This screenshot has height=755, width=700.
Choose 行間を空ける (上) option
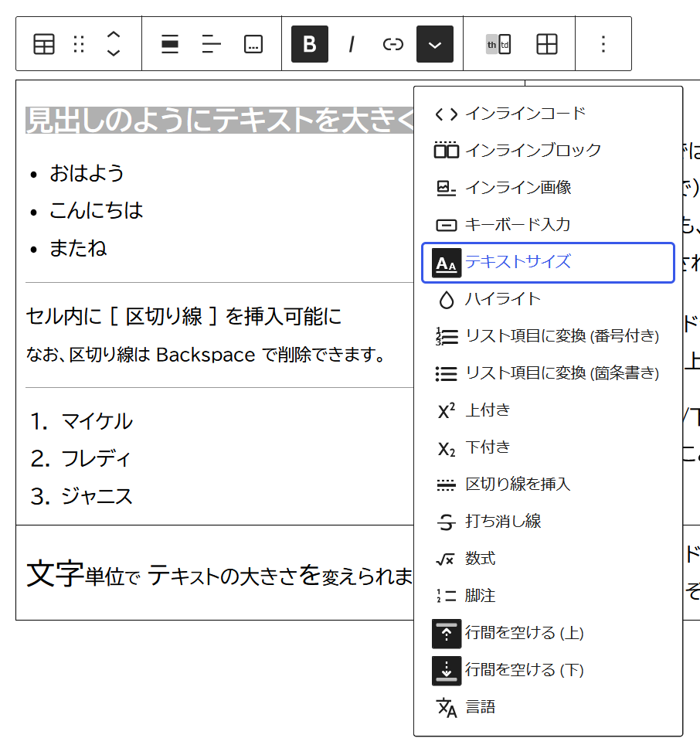(548, 633)
